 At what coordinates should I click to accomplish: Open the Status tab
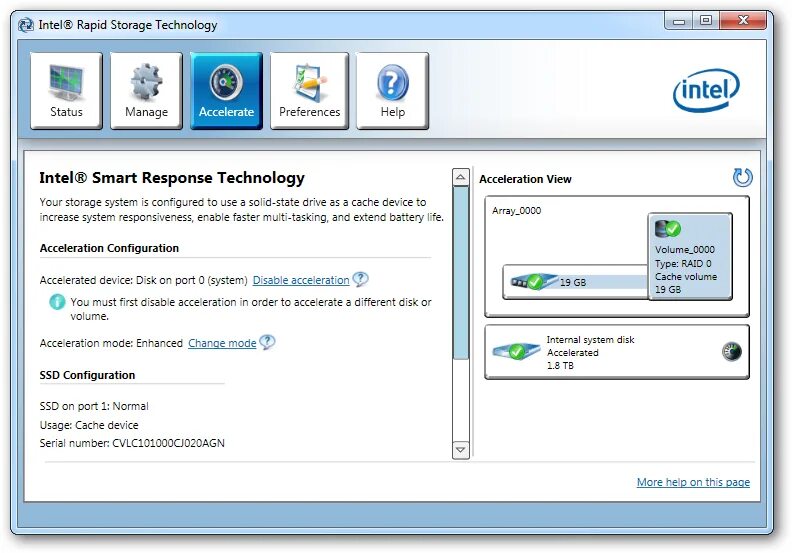(x=66, y=91)
